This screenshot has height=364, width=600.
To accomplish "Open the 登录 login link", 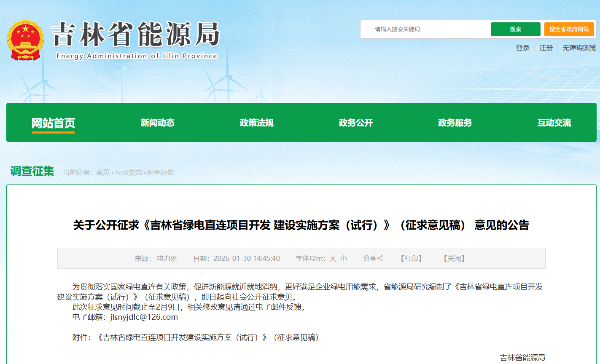I will pos(522,48).
